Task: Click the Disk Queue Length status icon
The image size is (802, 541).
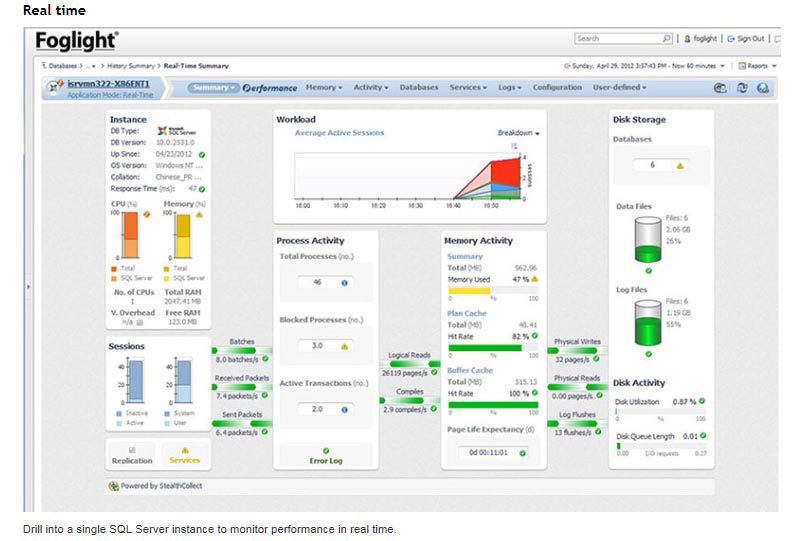Action: pyautogui.click(x=703, y=436)
